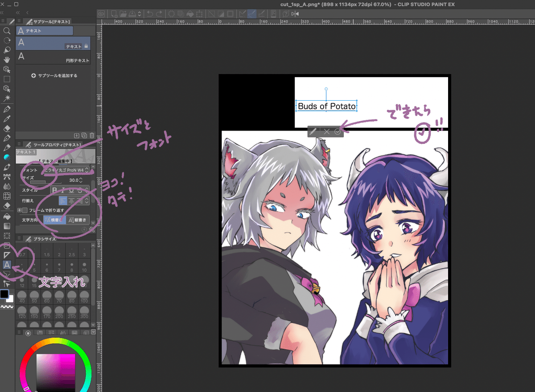Click the サイズ 30.0 stepper arrows
The image size is (535, 392).
point(81,180)
